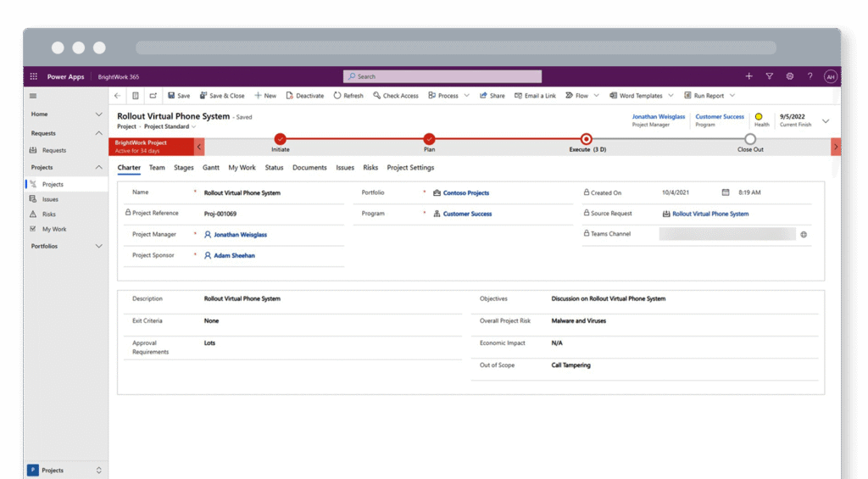Click the calendar icon beside Created On date

coord(725,192)
